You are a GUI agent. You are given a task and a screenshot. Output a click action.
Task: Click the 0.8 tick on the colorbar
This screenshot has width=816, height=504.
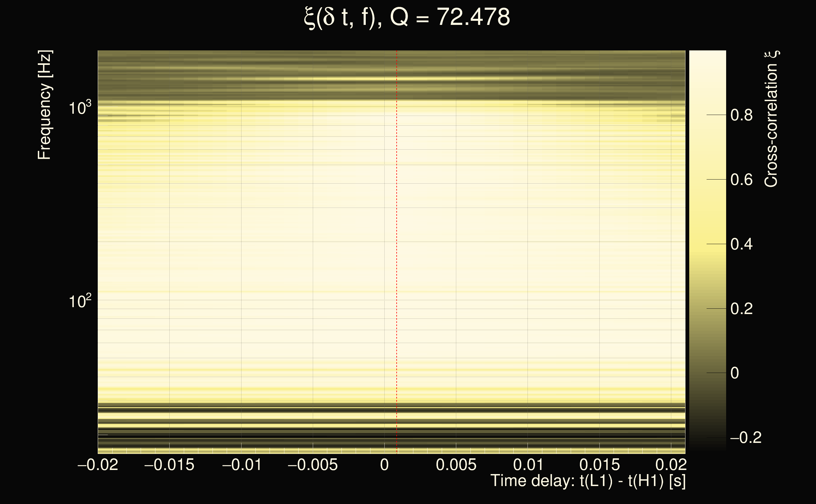coord(741,115)
